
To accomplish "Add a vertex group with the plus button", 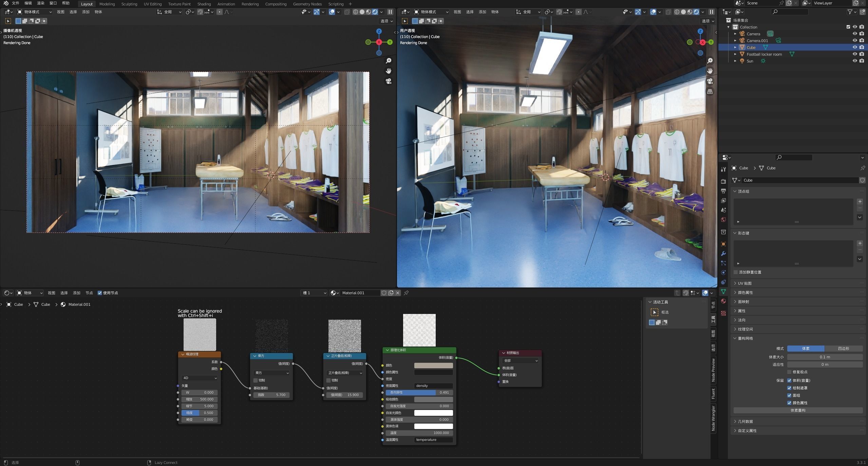I will coord(860,202).
